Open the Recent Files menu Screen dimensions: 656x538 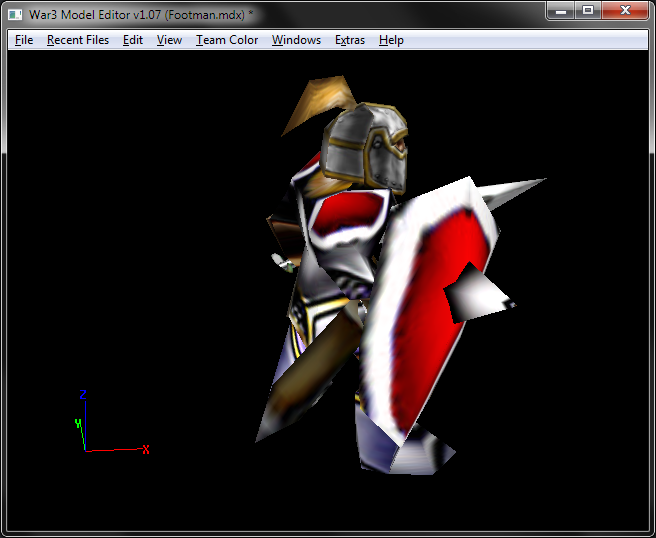coord(78,40)
